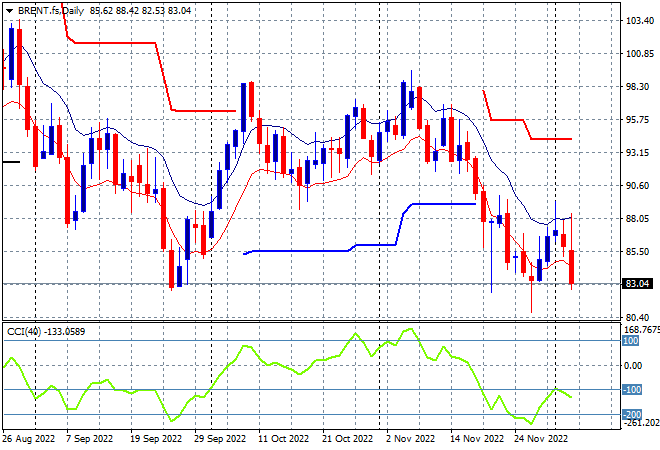
Task: Open the chart menu triangle beside BRENT.fs
Action: click(x=9, y=11)
